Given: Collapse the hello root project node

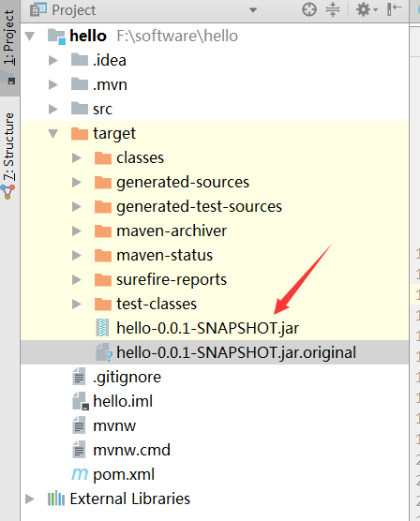Looking at the screenshot, I should tap(30, 36).
